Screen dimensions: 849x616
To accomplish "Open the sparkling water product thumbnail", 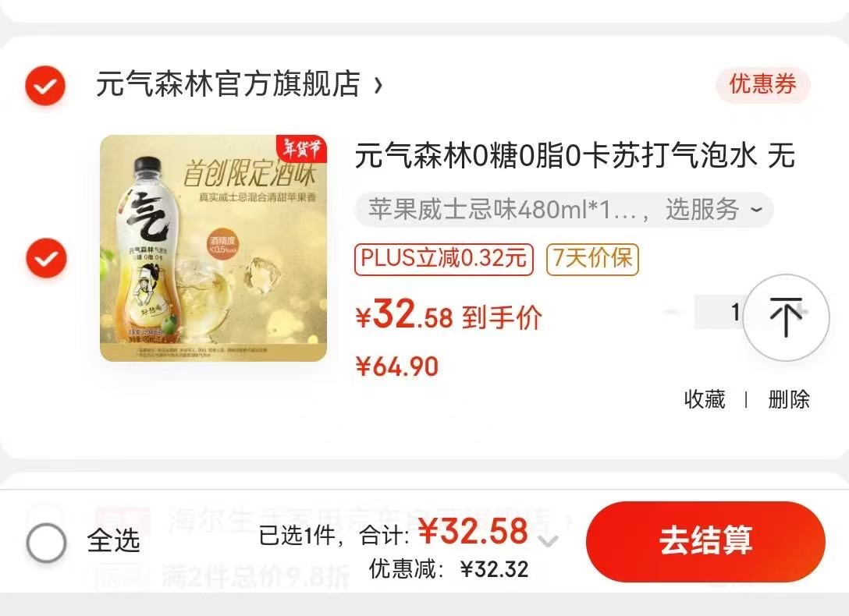I will [213, 248].
